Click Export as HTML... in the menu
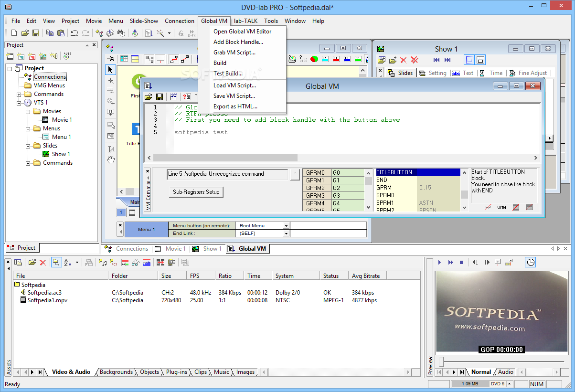 pos(235,106)
